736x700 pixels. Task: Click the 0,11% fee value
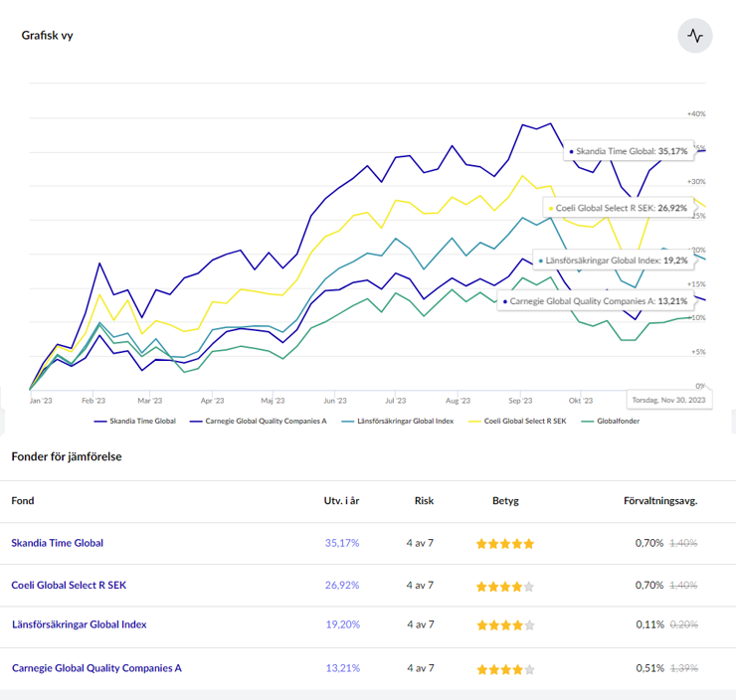click(x=650, y=624)
